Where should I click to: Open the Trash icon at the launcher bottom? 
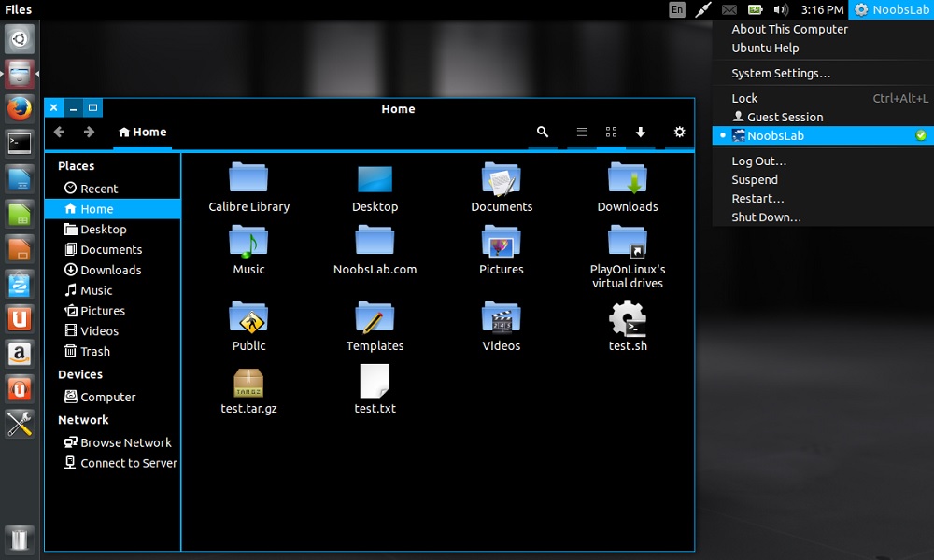19,539
